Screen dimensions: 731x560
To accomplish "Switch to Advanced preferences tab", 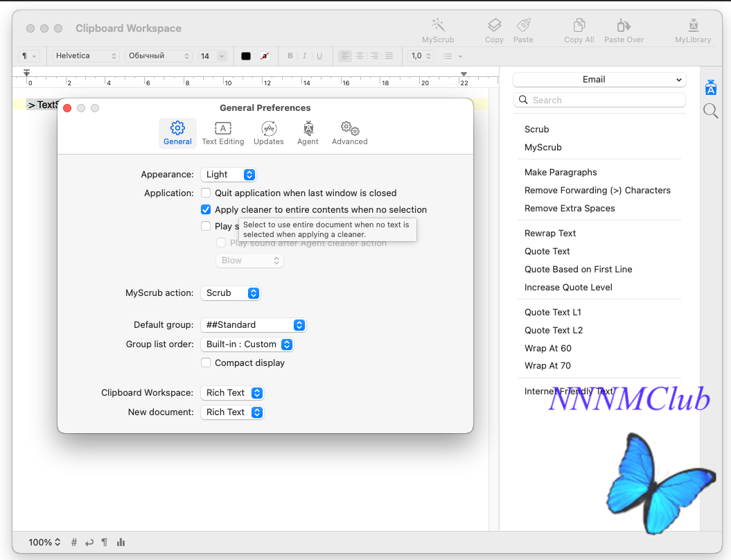I will point(350,133).
